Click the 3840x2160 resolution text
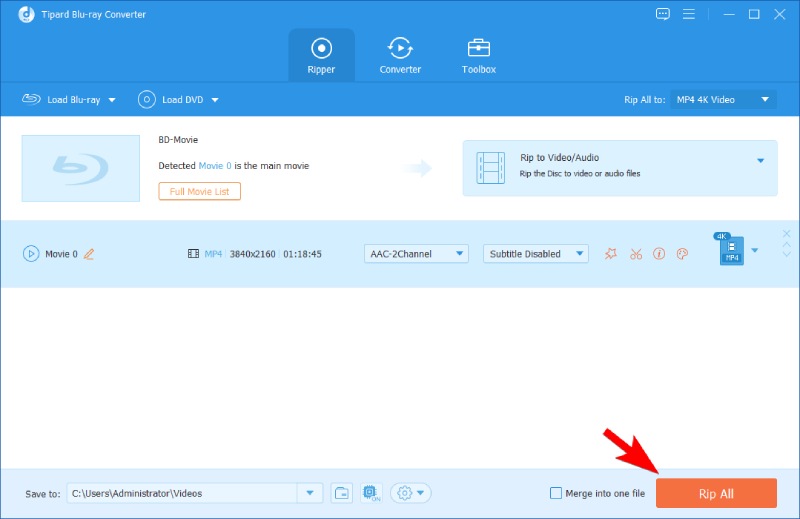Image resolution: width=800 pixels, height=519 pixels. pyautogui.click(x=253, y=254)
